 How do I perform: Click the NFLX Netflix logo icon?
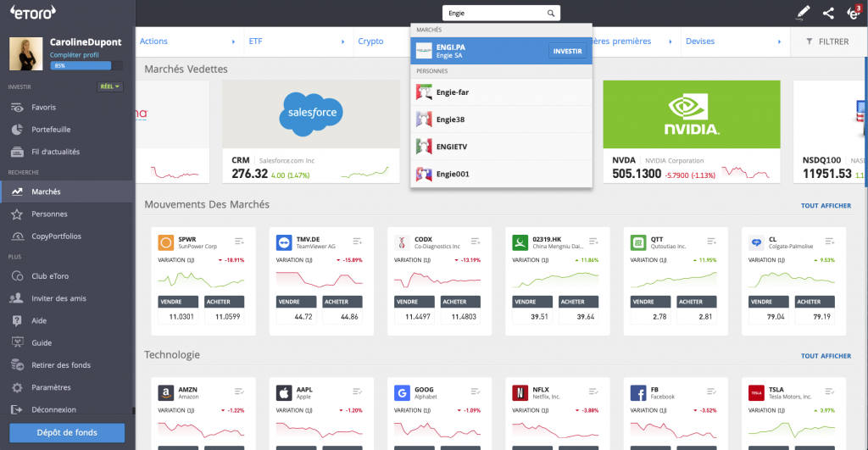coord(520,393)
